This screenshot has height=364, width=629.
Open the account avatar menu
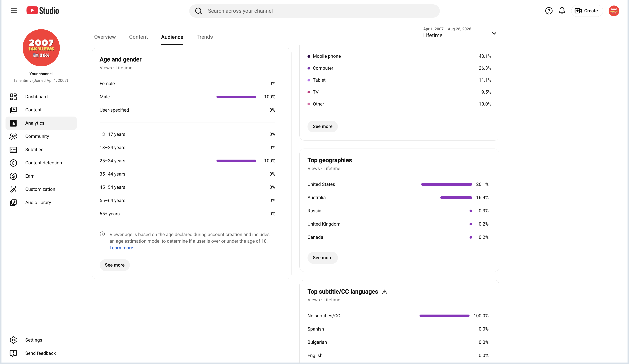click(x=614, y=11)
